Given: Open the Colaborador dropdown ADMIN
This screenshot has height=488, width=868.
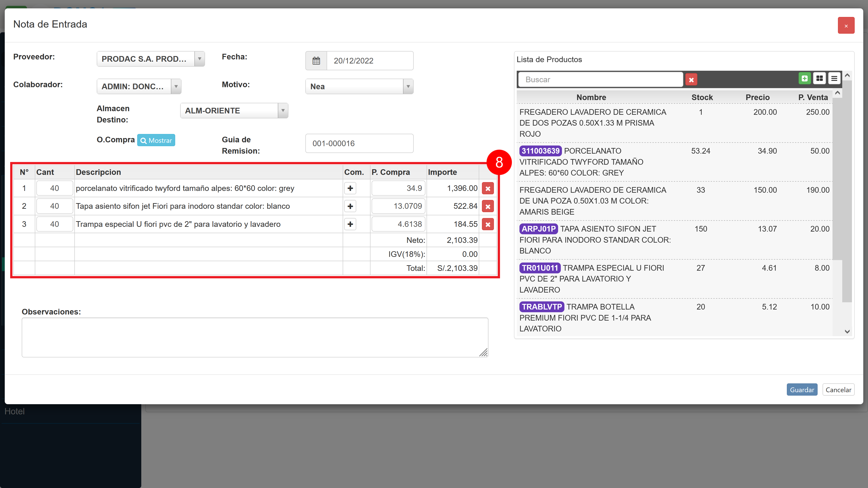Looking at the screenshot, I should point(139,87).
